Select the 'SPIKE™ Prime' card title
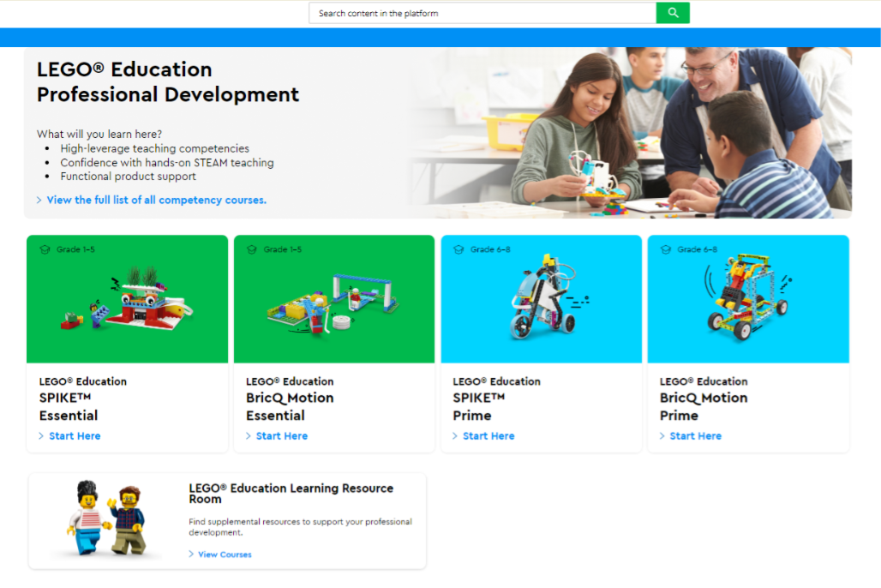The width and height of the screenshot is (881, 588). coord(479,406)
